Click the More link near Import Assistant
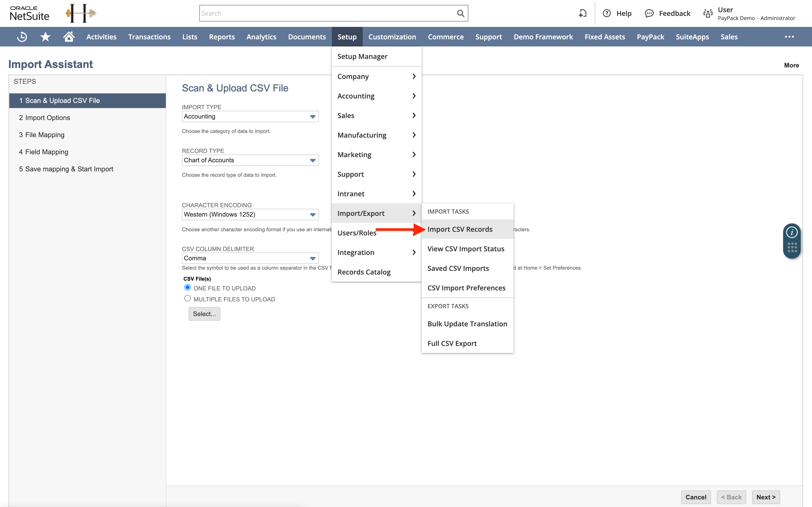Viewport: 812px width, 507px height. coord(791,65)
